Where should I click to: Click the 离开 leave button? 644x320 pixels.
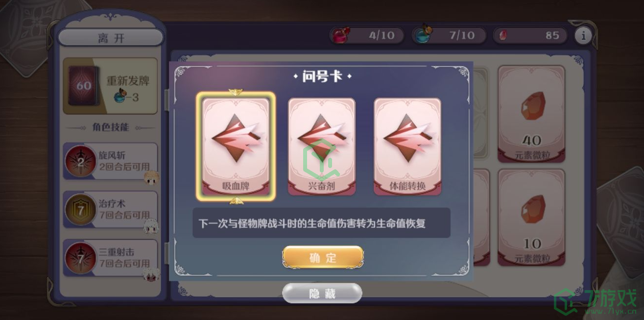(111, 38)
